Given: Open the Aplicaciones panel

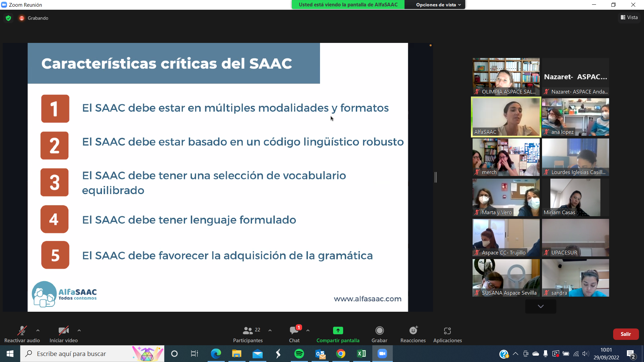Looking at the screenshot, I should pos(447,334).
